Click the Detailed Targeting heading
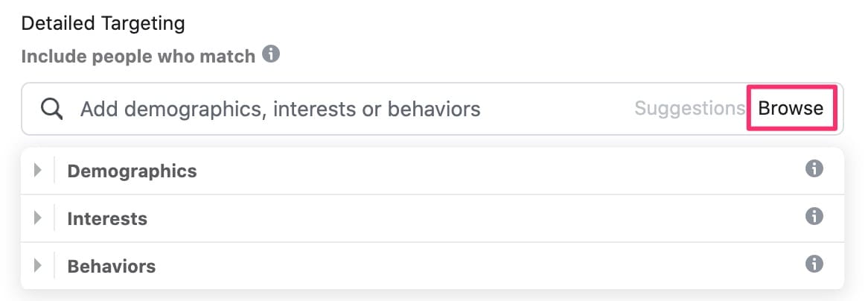Viewport: 868px width, 301px height. coord(103,24)
